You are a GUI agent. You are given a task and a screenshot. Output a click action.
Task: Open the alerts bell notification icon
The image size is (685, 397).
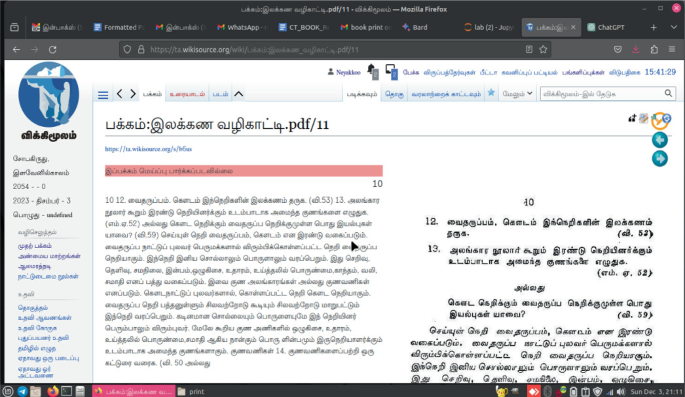372,71
